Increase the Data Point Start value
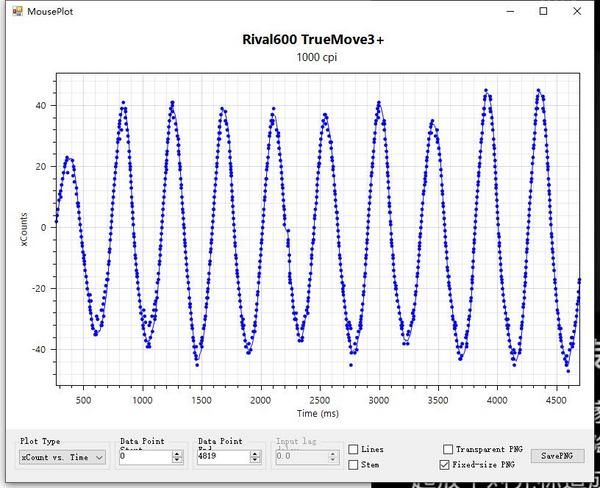This screenshot has height=488, width=600. [x=177, y=454]
